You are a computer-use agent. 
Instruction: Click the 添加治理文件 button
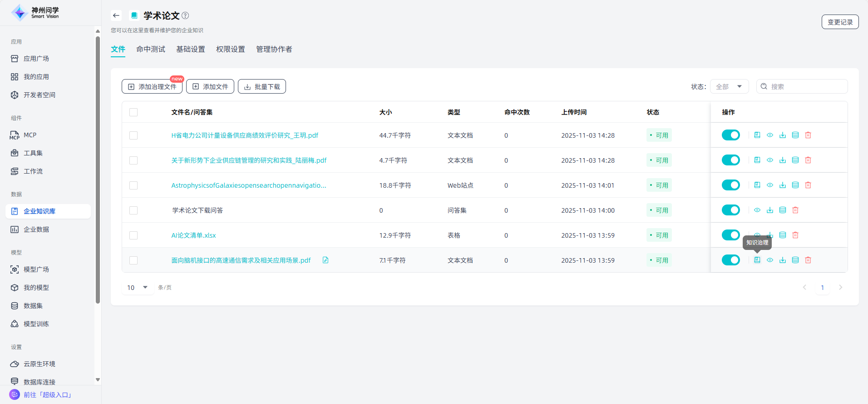click(x=152, y=86)
